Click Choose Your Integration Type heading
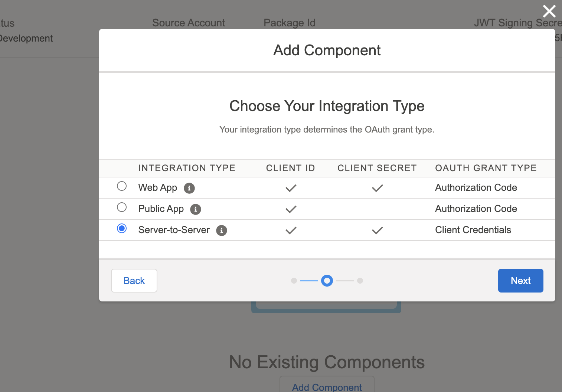This screenshot has width=562, height=392. pyautogui.click(x=327, y=106)
